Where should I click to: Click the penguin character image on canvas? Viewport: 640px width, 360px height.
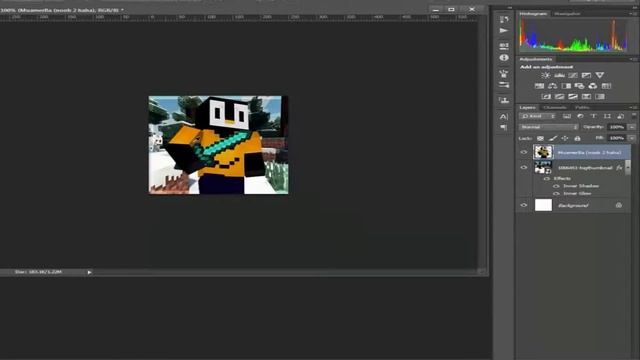[x=218, y=145]
